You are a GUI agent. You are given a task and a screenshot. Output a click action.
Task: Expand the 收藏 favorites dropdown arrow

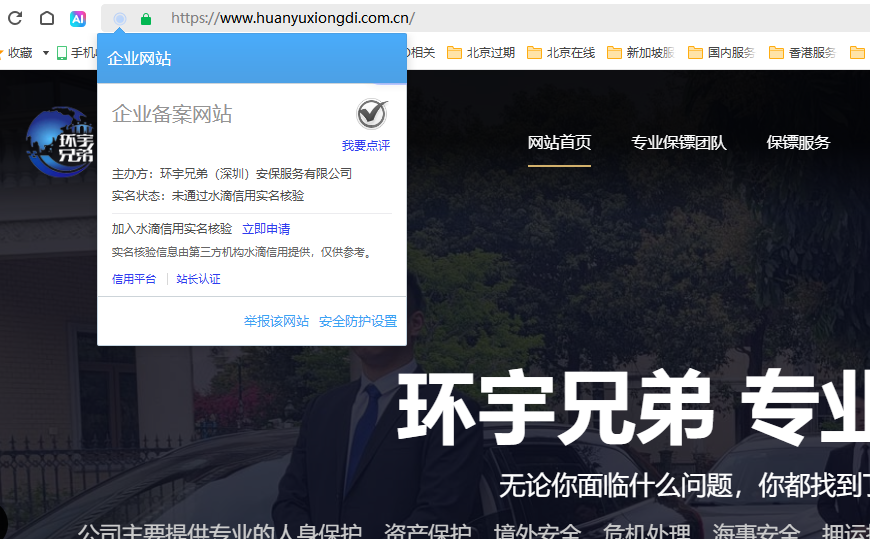coord(46,53)
